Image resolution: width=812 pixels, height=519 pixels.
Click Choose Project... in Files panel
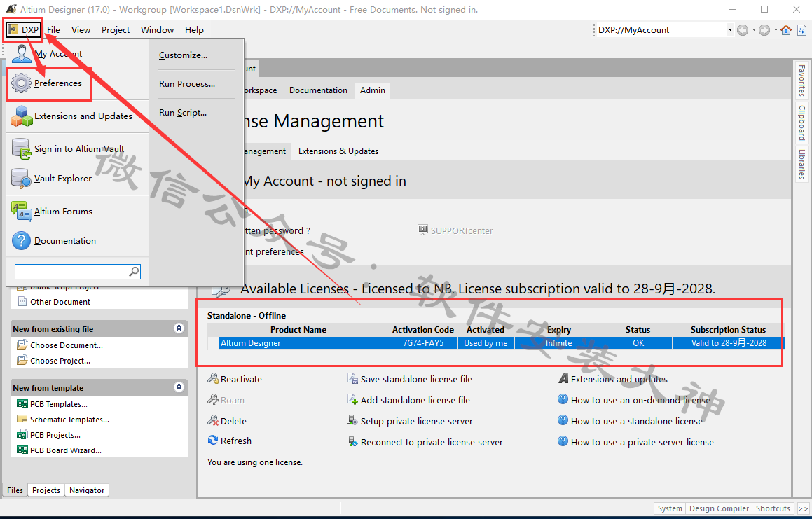60,361
